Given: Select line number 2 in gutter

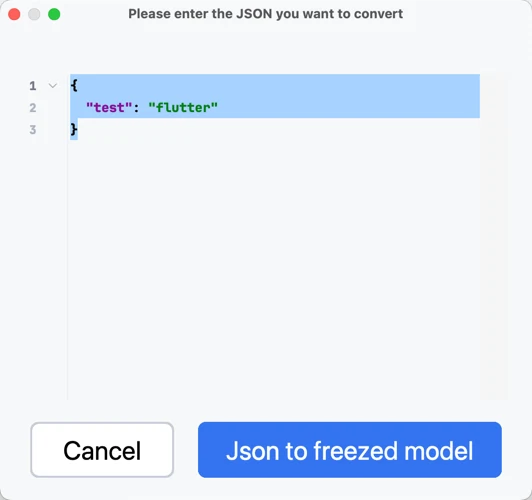Looking at the screenshot, I should (33, 108).
